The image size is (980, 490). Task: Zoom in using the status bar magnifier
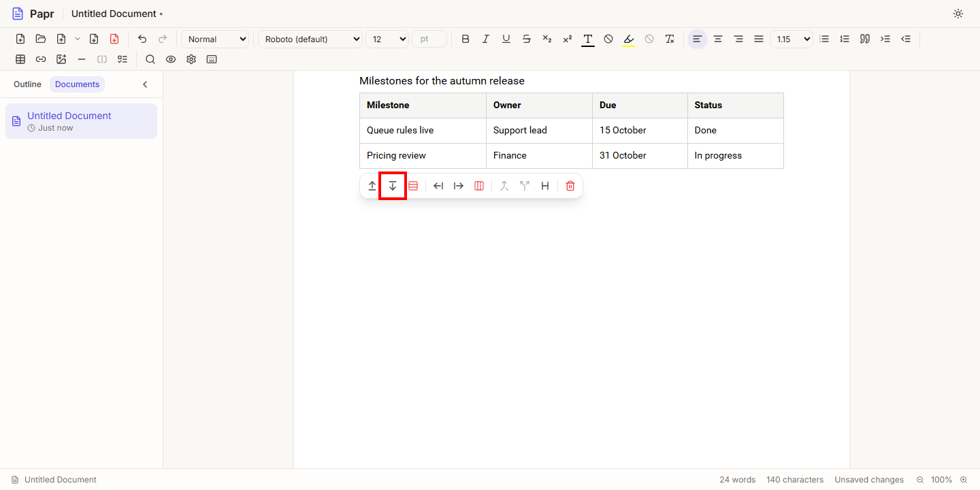964,480
